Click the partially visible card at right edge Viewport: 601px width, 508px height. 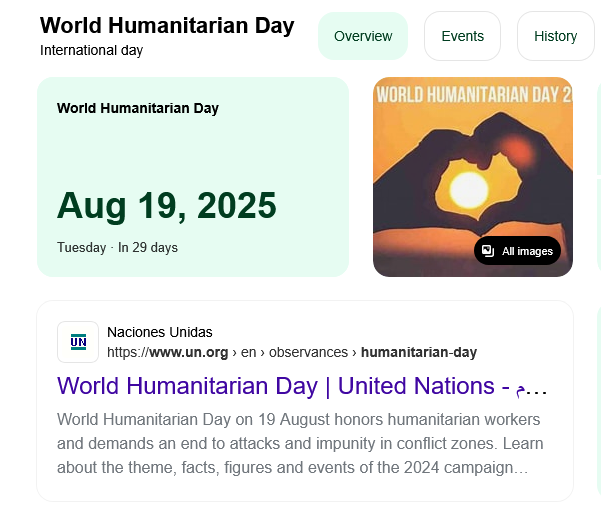click(x=598, y=176)
